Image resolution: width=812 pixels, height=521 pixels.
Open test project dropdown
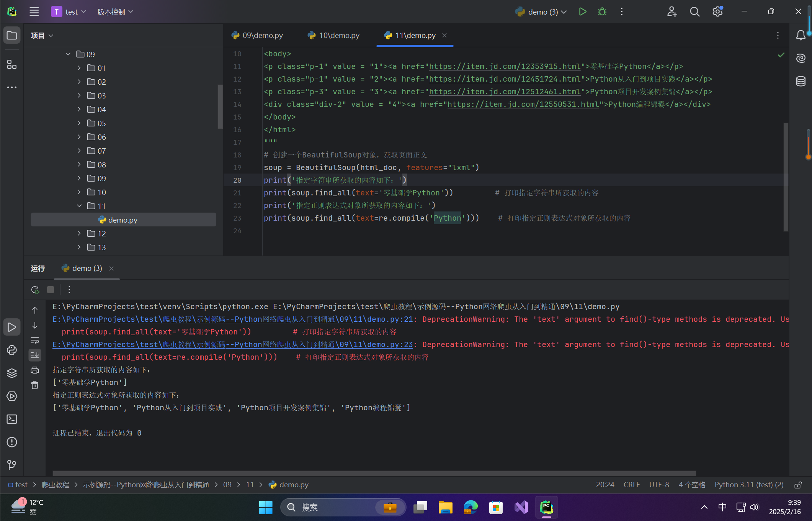[x=69, y=12]
